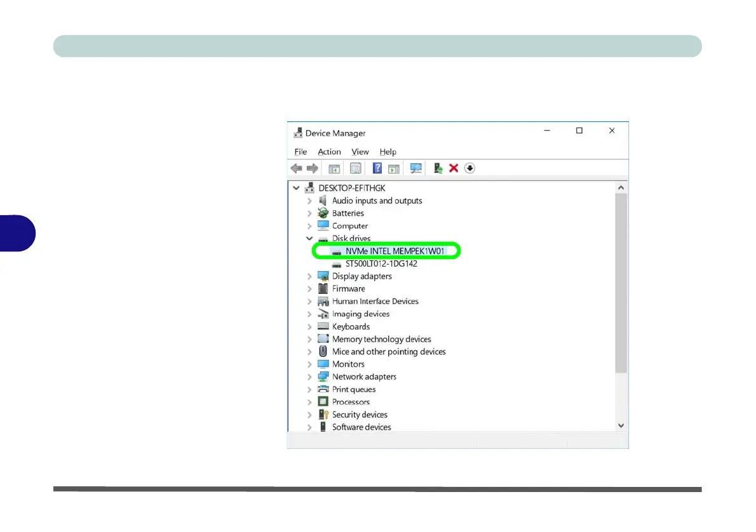The width and height of the screenshot is (756, 532).
Task: Click the Keyboards category icon
Action: point(323,326)
